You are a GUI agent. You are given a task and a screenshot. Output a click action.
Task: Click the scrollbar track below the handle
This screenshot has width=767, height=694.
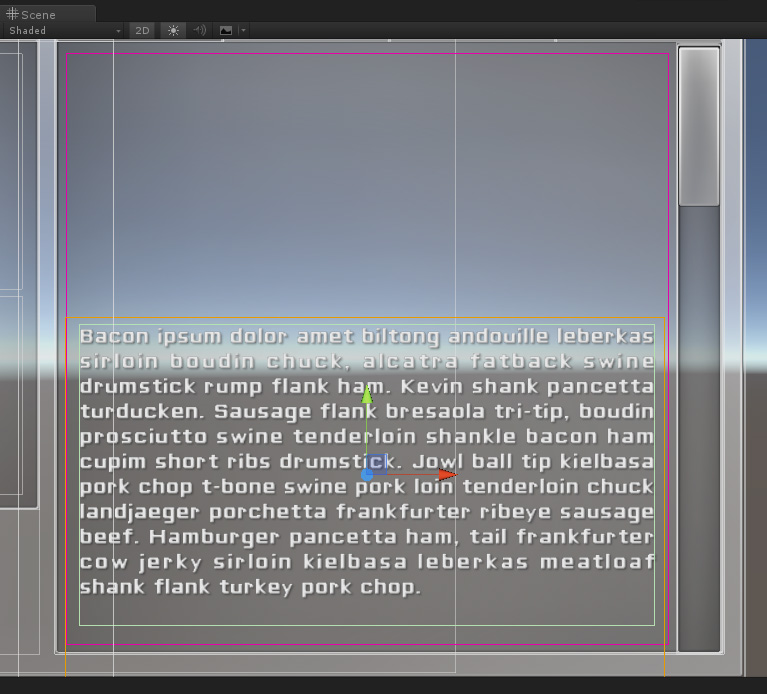tap(698, 430)
